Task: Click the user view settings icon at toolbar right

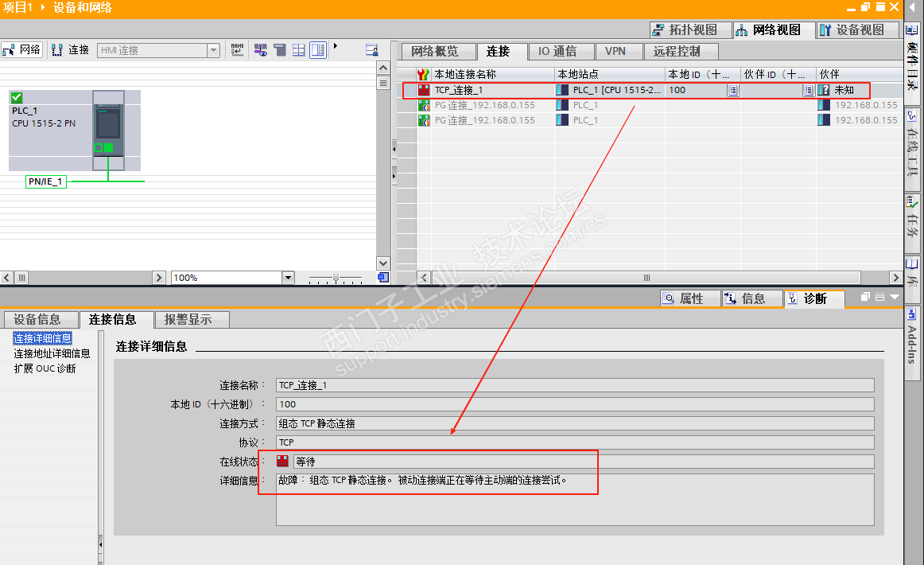Action: [372, 50]
